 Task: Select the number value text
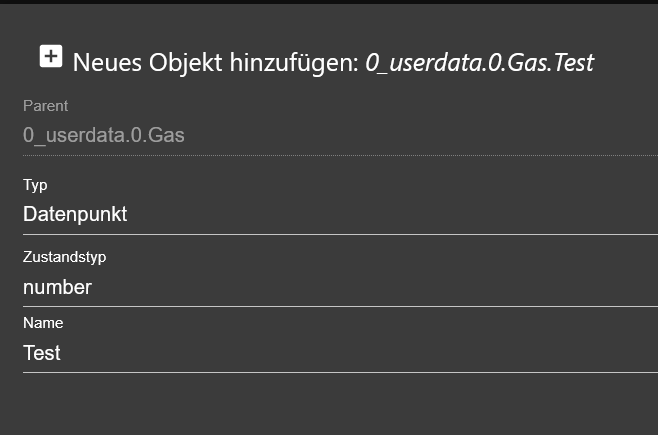point(57,287)
